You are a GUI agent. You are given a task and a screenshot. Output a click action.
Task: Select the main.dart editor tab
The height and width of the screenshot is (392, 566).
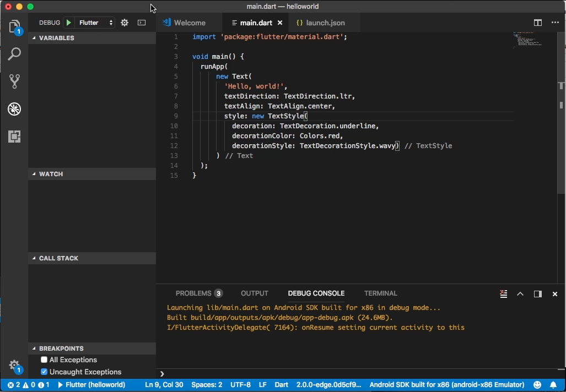tap(256, 23)
